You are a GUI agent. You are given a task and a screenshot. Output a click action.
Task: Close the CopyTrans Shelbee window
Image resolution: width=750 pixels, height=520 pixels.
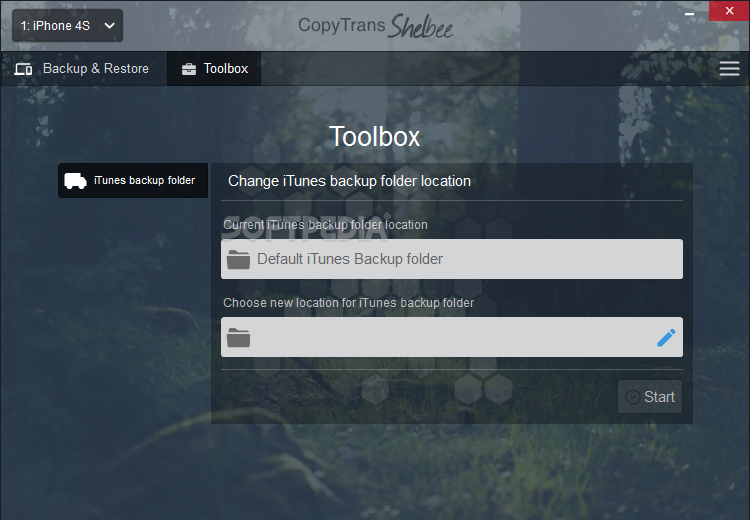click(729, 11)
